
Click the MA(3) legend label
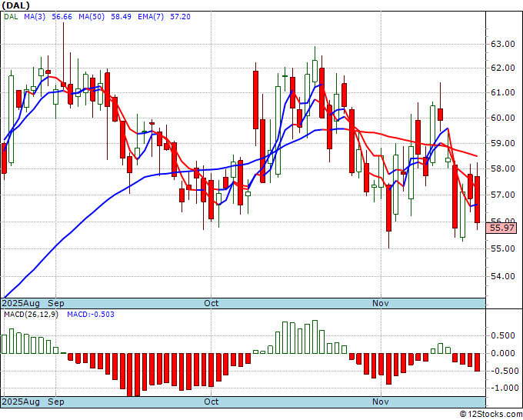click(x=35, y=17)
